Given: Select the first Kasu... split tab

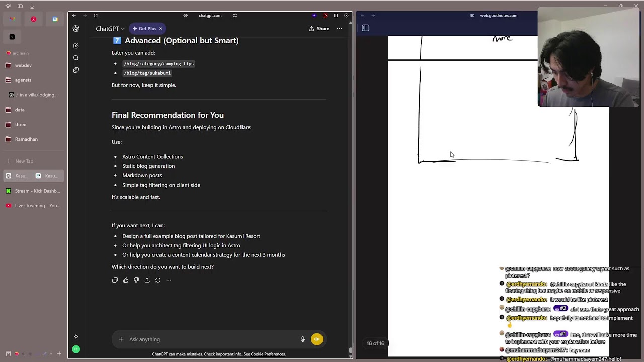Looking at the screenshot, I should click(18, 176).
